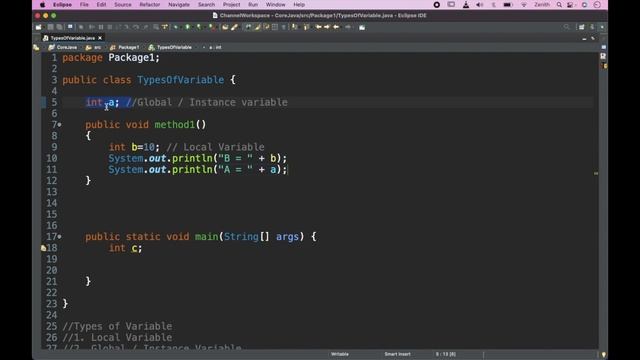The image size is (640, 360).
Task: Click the Resume debug icon
Action: point(91,27)
